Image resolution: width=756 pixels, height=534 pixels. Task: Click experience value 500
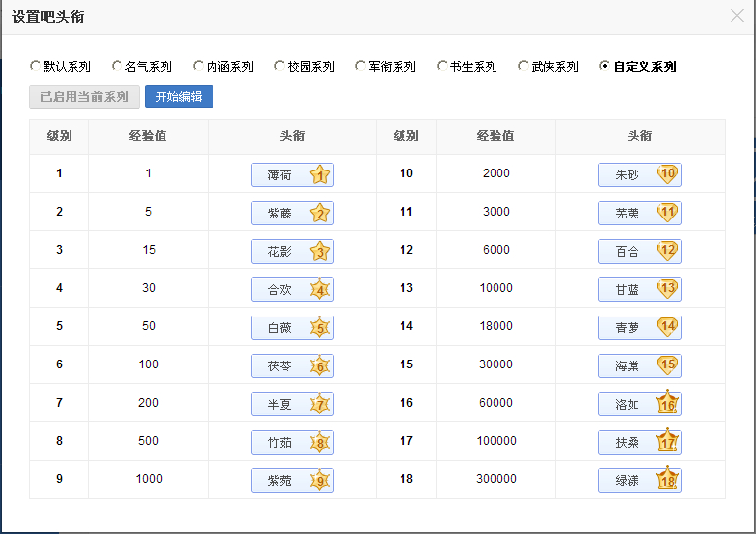pyautogui.click(x=149, y=440)
